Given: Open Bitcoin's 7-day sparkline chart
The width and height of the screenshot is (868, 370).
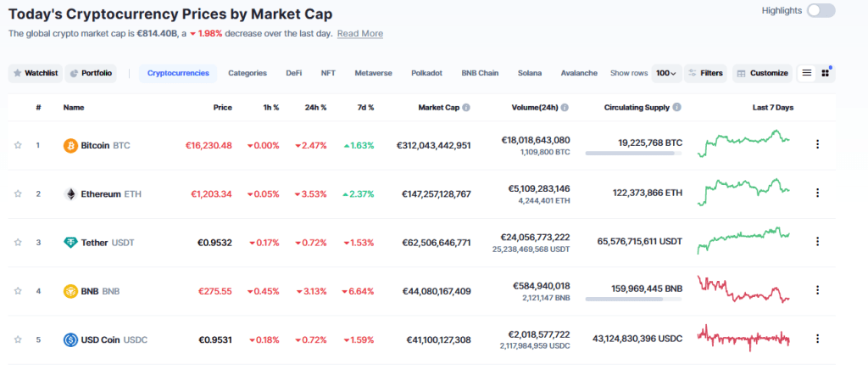Looking at the screenshot, I should tap(743, 143).
